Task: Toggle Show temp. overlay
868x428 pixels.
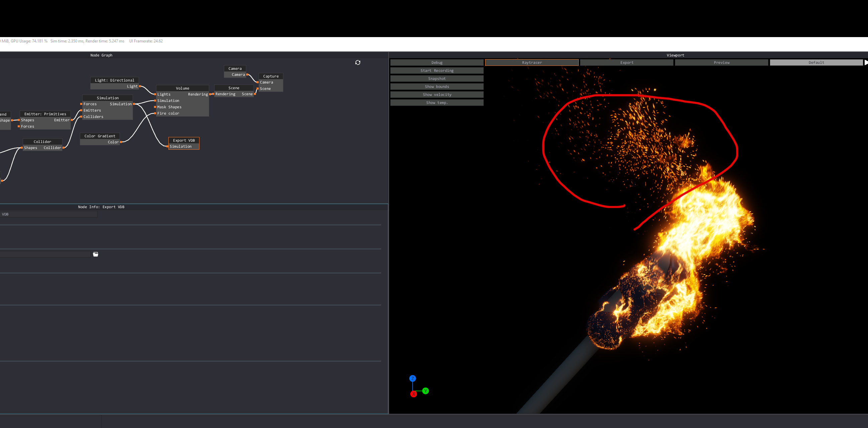Action: 437,103
